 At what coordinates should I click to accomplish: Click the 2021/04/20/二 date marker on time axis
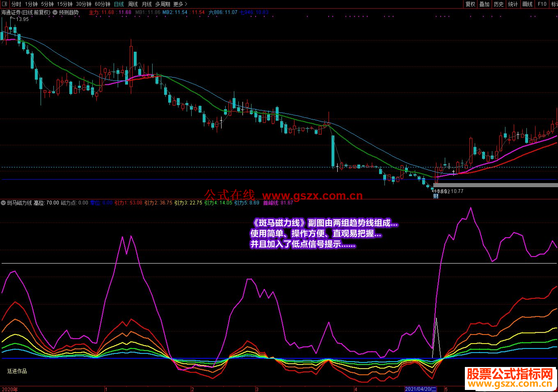point(421,389)
